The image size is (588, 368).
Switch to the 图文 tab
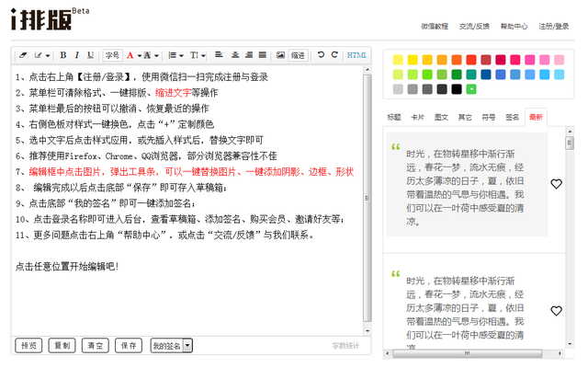pos(441,117)
